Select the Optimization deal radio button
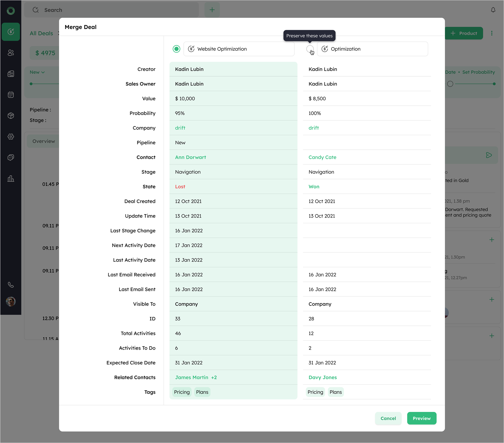Viewport: 504px width, 443px height. click(x=310, y=49)
